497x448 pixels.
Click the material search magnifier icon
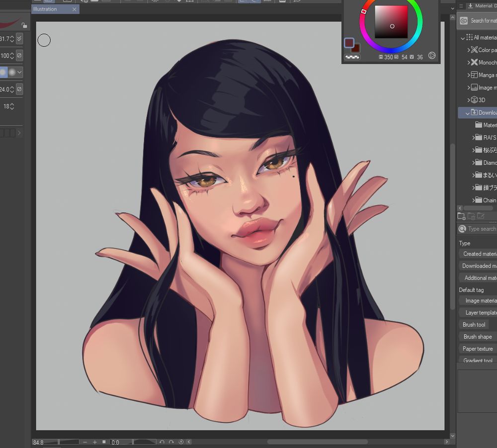462,229
